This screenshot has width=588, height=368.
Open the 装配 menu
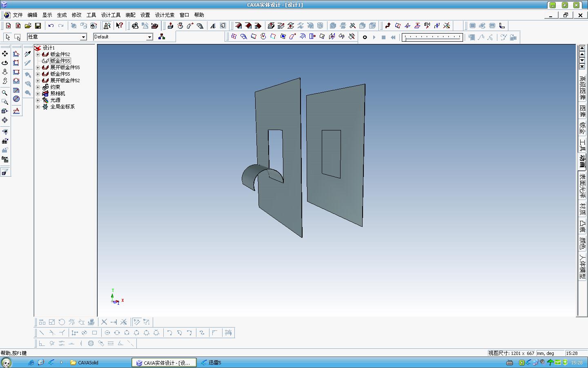coord(130,15)
